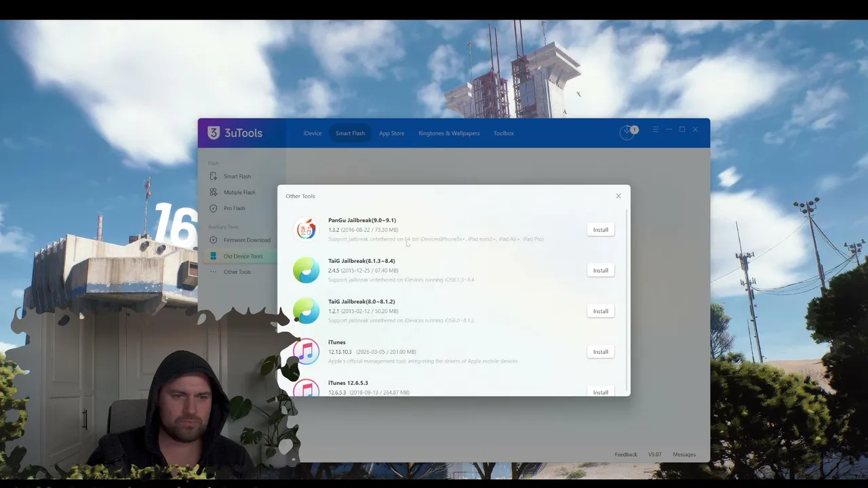Viewport: 868px width, 488px height.
Task: Click the TaiG Jailbreak(8.0~8.1.2) title
Action: tap(361, 302)
